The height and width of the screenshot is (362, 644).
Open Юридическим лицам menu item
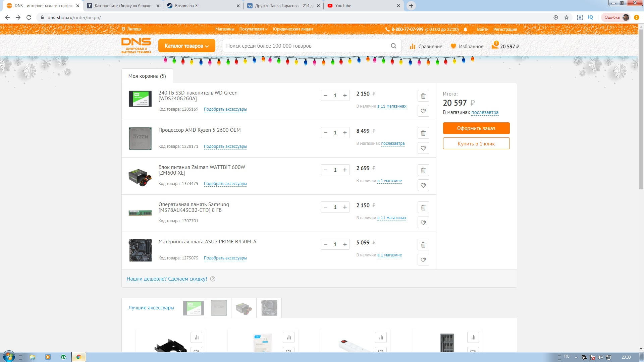point(293,29)
